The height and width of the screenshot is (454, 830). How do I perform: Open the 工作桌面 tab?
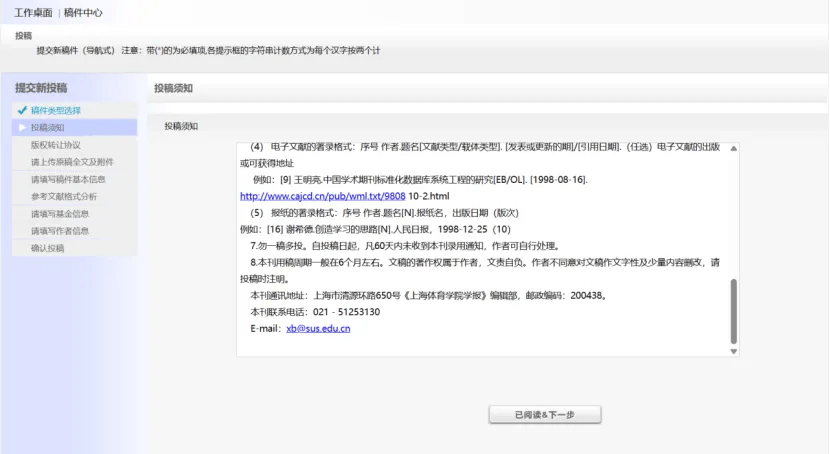point(33,13)
